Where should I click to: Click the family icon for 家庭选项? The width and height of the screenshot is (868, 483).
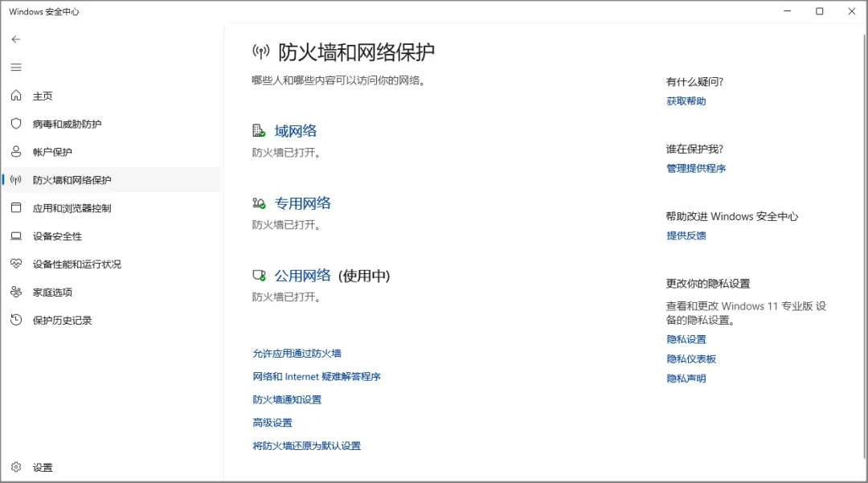(x=16, y=292)
